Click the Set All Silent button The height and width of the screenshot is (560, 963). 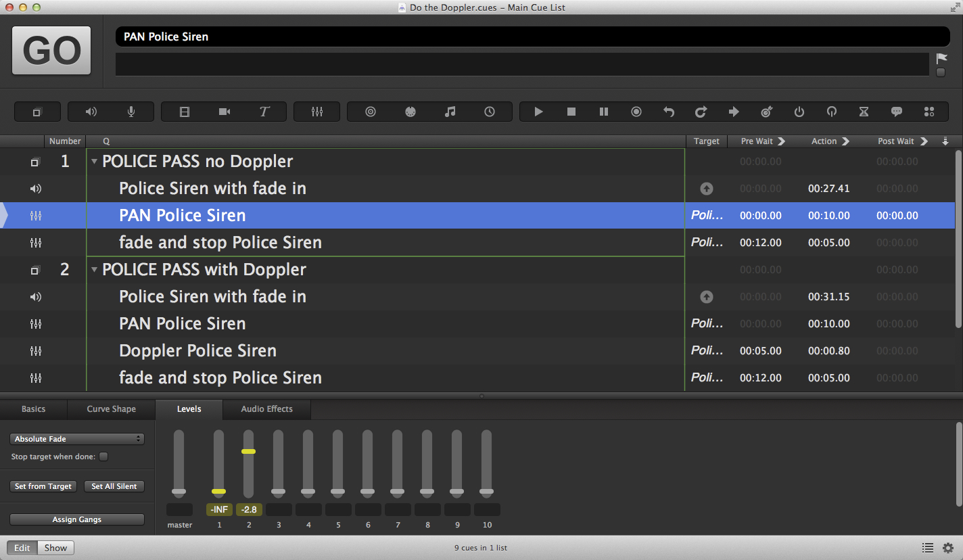[114, 486]
